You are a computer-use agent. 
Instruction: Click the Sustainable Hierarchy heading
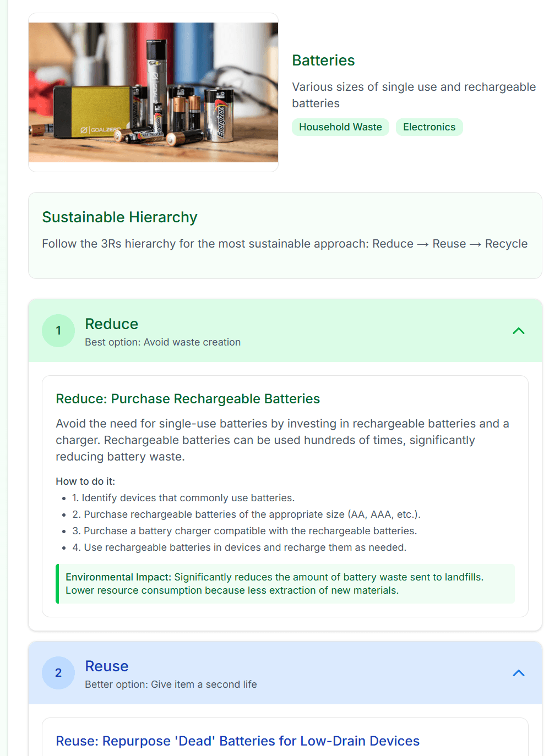(x=119, y=217)
